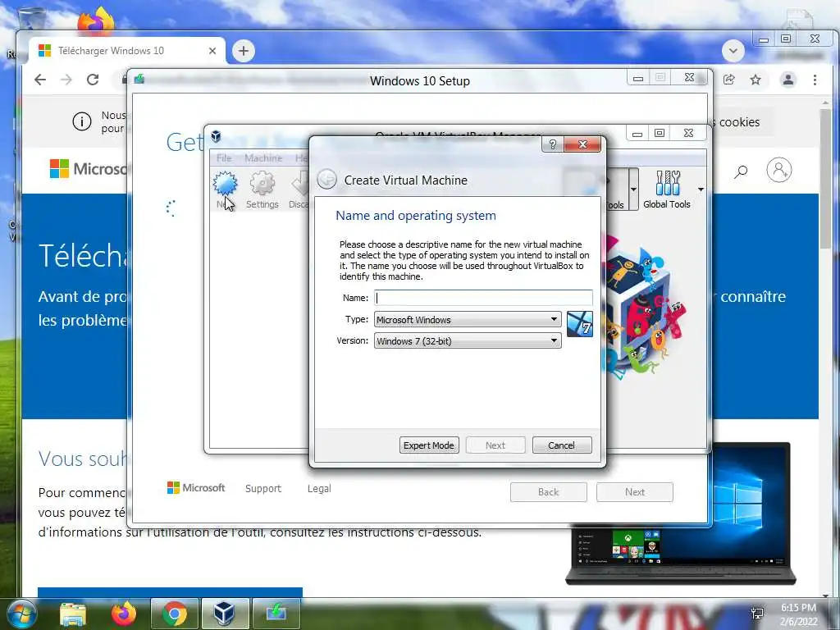The width and height of the screenshot is (840, 630).
Task: Expand the Machine Tools dropdown arrow
Action: tap(633, 189)
